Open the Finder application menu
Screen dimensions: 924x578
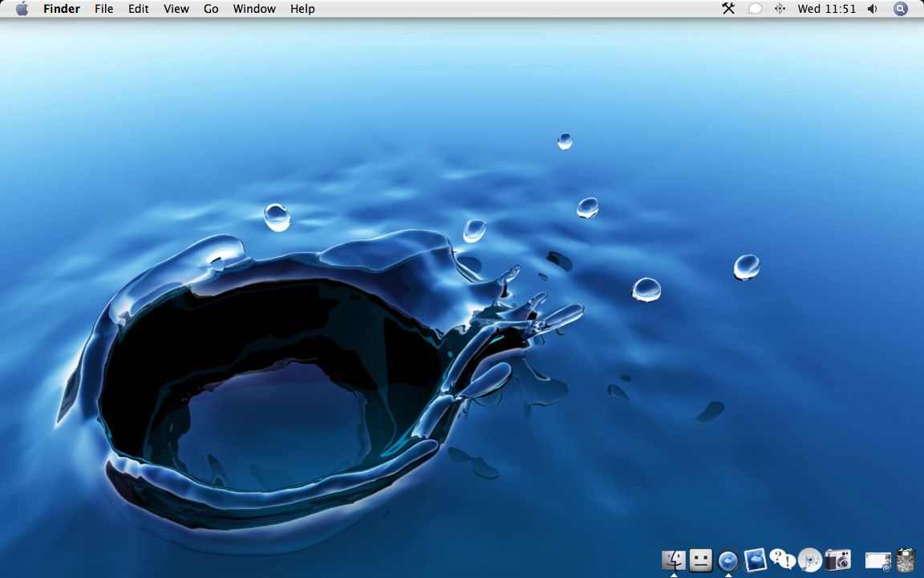61,9
